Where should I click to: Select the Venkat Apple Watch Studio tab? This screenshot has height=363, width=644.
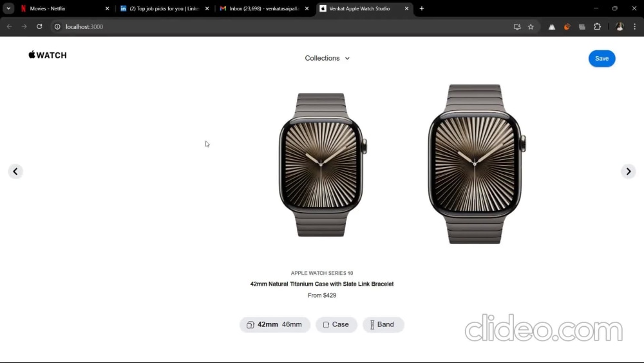click(x=365, y=8)
